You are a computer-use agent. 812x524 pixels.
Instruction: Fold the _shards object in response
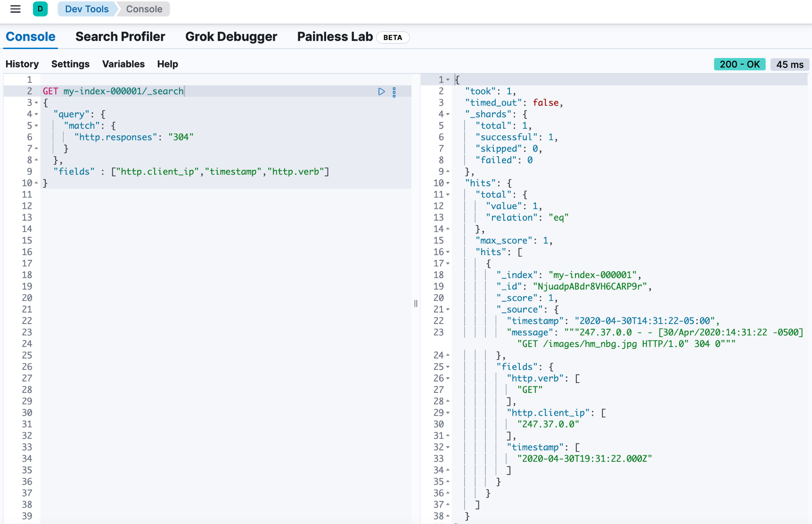(x=448, y=115)
